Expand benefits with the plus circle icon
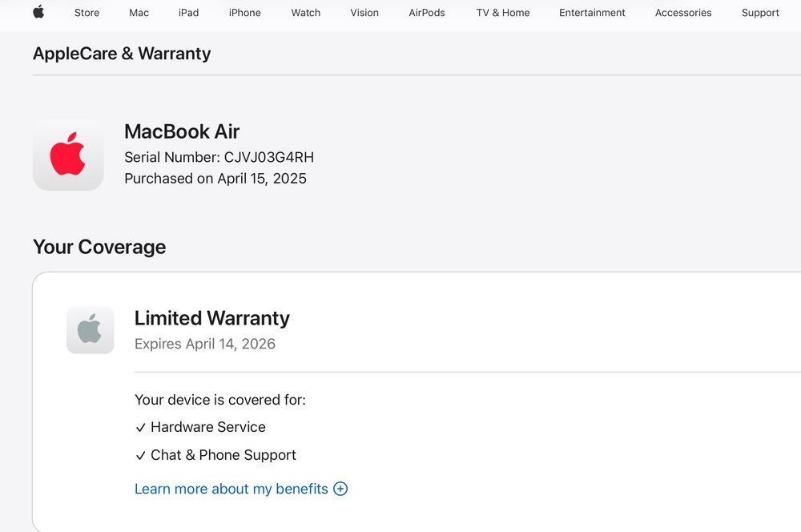Screen dimensions: 801x532 point(340,489)
